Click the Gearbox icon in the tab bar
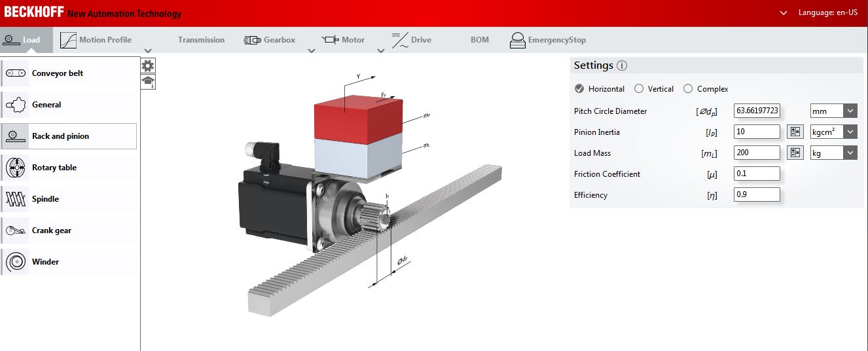The width and height of the screenshot is (868, 351). coord(252,40)
